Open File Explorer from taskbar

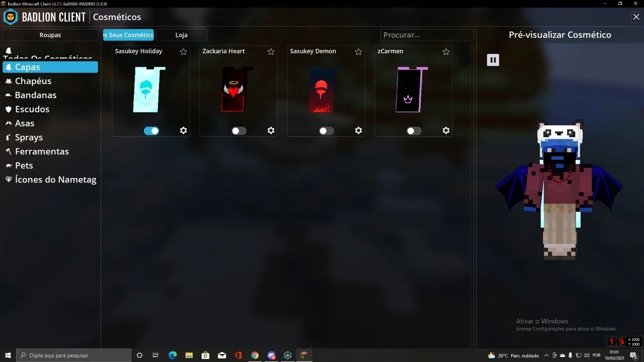coord(189,355)
